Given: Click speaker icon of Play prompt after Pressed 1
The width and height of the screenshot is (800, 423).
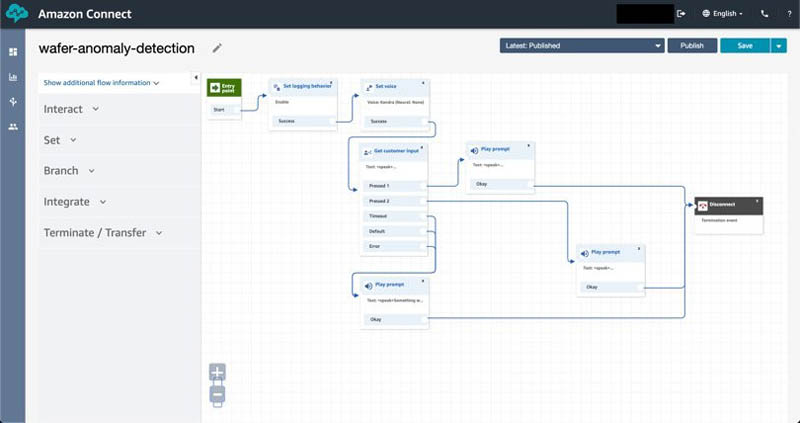Looking at the screenshot, I should tap(474, 151).
